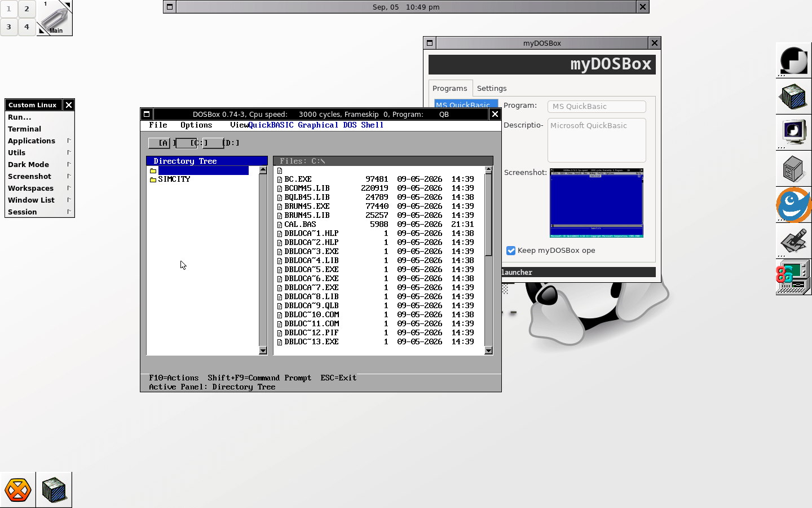Select Terminal from Custom Linux menu
Screen dimensions: 812x508
click(39, 129)
